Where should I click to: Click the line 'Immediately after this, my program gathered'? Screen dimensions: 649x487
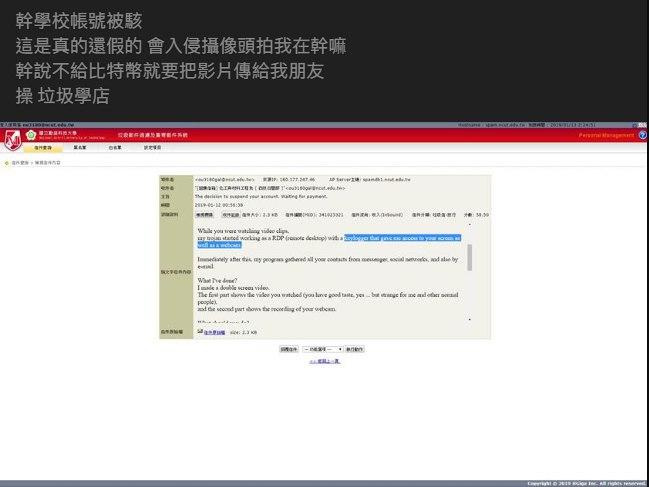click(x=327, y=259)
